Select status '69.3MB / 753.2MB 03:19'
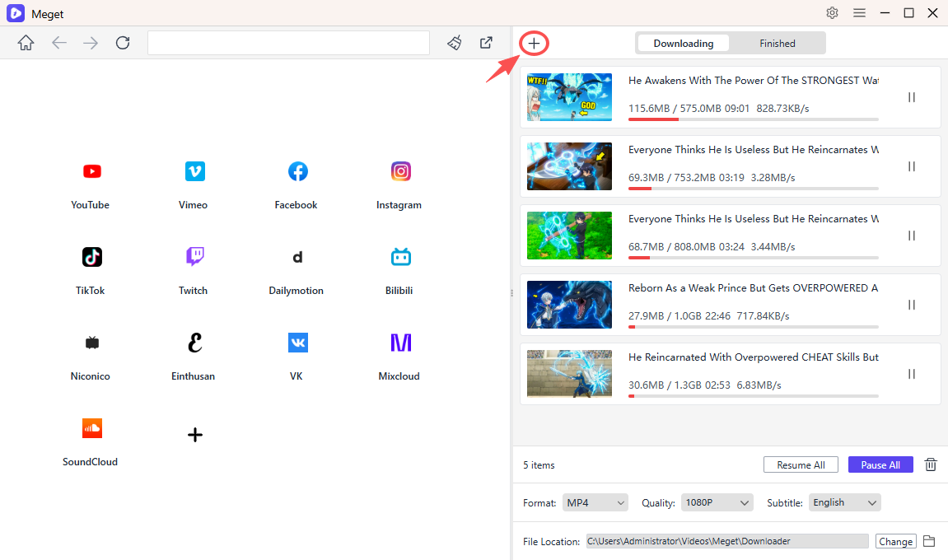This screenshot has height=560, width=948. point(686,178)
